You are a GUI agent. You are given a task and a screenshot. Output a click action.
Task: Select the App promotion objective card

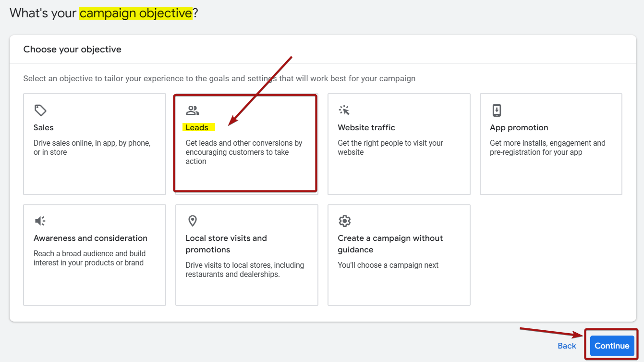pos(550,144)
